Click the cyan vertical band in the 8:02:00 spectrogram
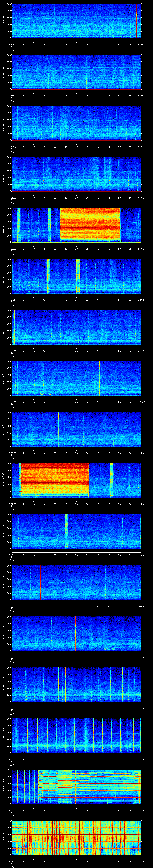This screenshot has width=153, height=868. [66, 530]
